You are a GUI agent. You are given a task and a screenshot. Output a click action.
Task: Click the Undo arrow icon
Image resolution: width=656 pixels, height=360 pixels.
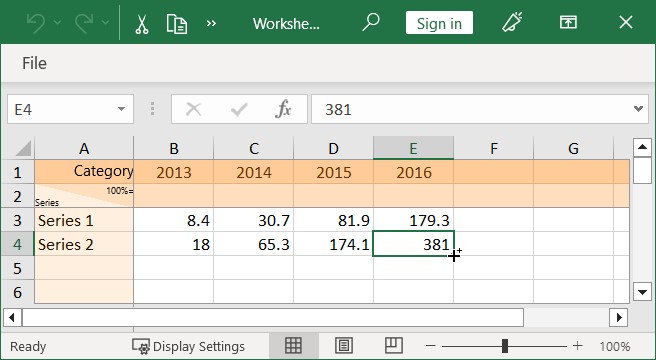(x=36, y=23)
